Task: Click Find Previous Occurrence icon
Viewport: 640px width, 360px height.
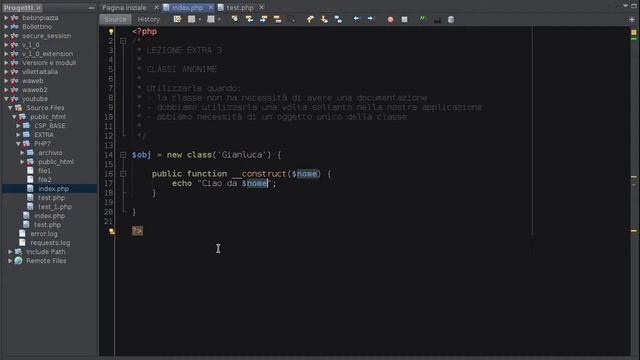Action: 249,19
